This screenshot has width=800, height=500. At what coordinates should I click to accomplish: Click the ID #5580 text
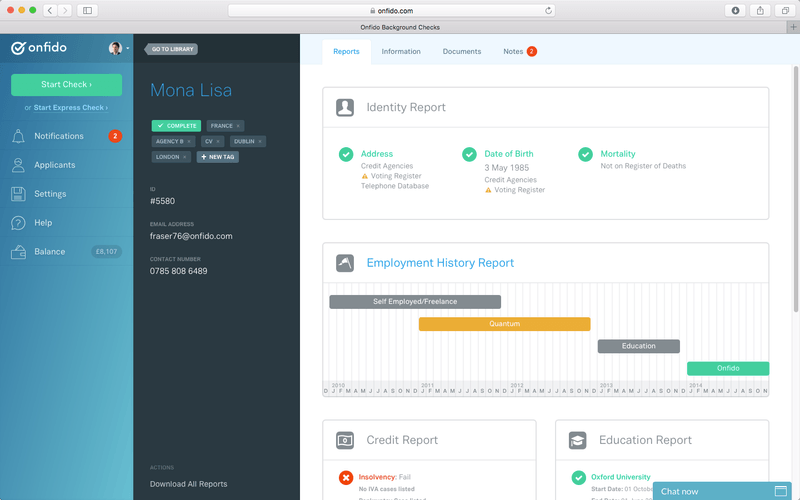pyautogui.click(x=162, y=201)
